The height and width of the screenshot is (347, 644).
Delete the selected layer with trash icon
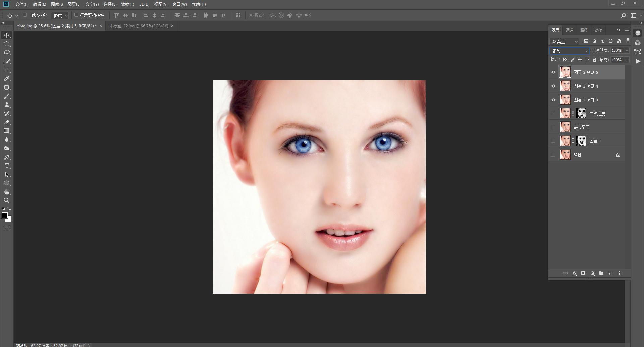tap(620, 273)
